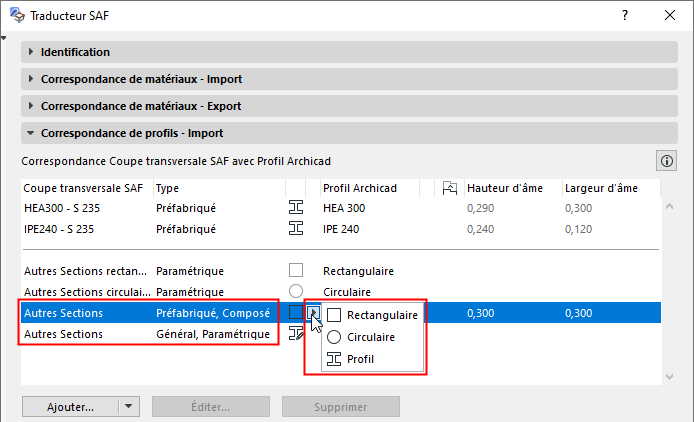Viewport: 694px width, 422px height.
Task: Click the I-beam profile icon in the HEA300 row
Action: click(x=296, y=207)
